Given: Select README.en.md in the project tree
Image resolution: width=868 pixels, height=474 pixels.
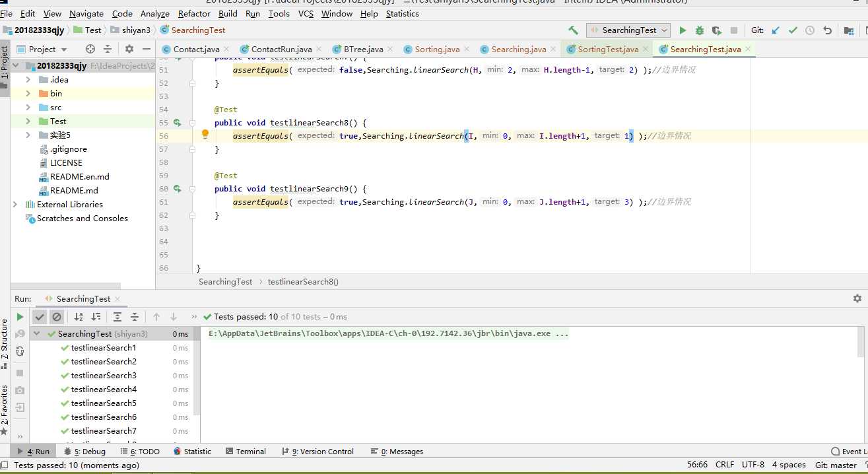Looking at the screenshot, I should coord(79,176).
